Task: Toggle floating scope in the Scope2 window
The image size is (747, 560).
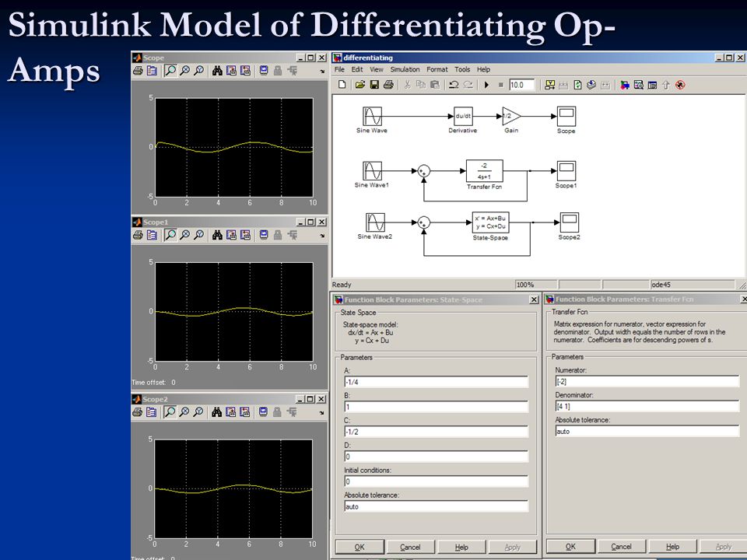Action: [x=264, y=412]
